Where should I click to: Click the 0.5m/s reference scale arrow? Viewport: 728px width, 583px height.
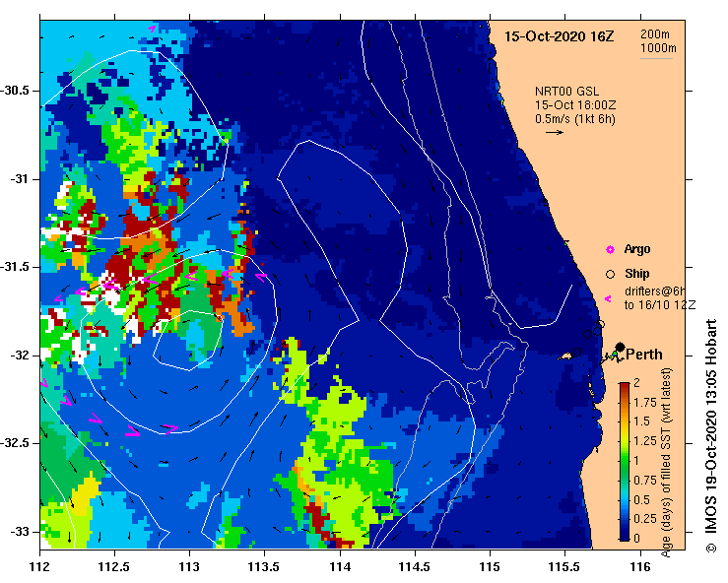[555, 132]
